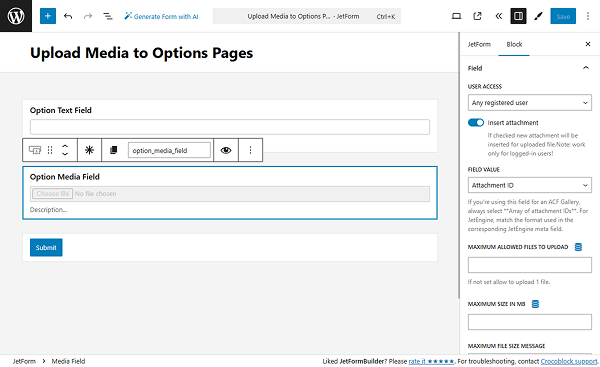Click the Option Text Field input

coord(230,127)
